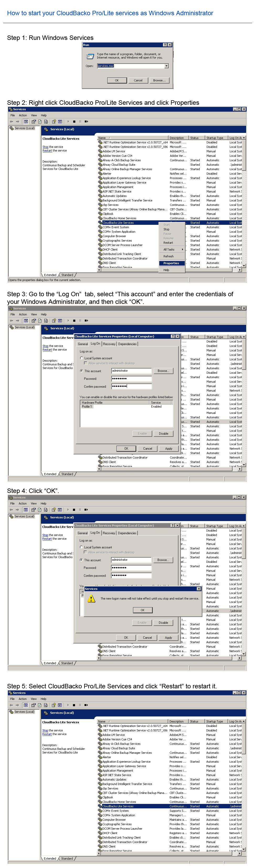Switch to General tab in Step 3 dialog
The width and height of the screenshot is (254, 868).
(83, 344)
